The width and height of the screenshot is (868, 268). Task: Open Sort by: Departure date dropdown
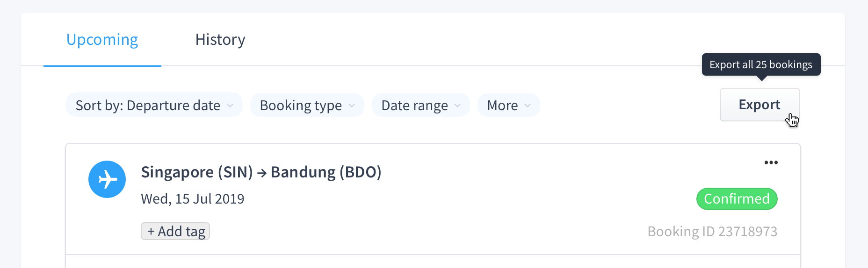[154, 105]
